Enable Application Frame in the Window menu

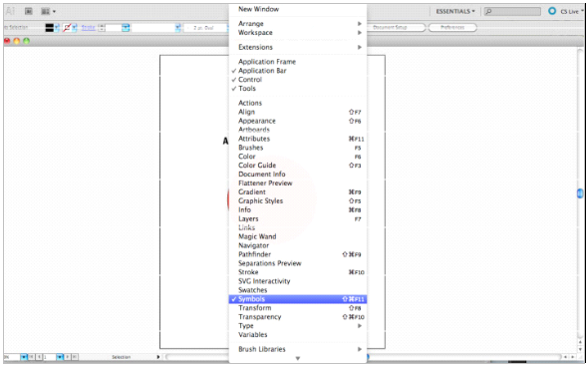(x=298, y=62)
